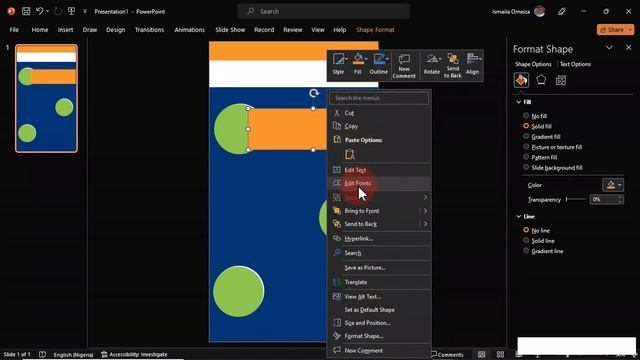Click the title bar Search box

tap(324, 11)
